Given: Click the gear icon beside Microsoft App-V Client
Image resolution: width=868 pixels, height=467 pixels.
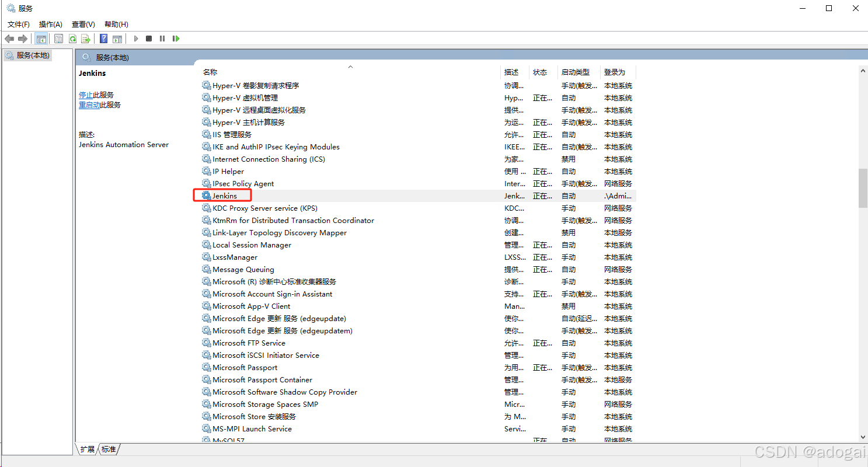Looking at the screenshot, I should tap(207, 306).
